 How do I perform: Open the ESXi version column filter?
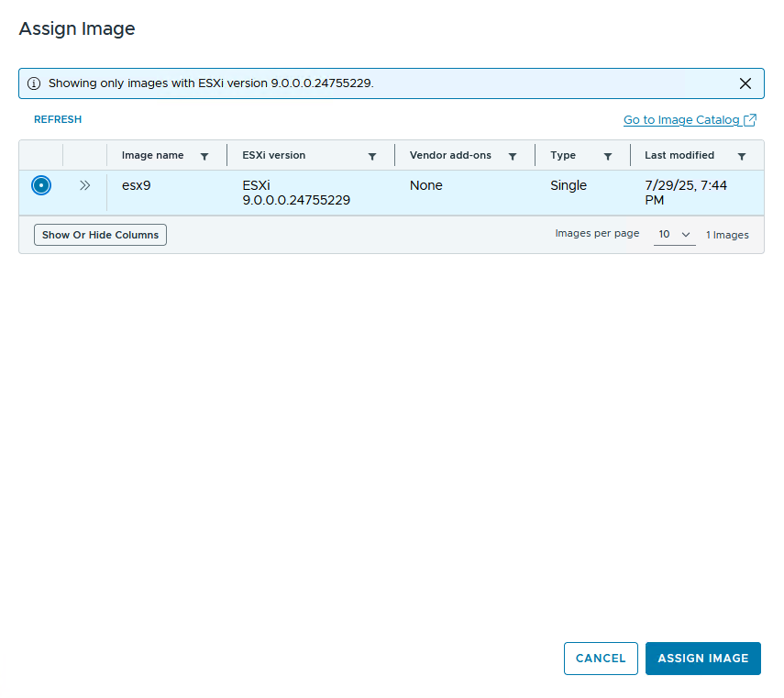pos(372,157)
